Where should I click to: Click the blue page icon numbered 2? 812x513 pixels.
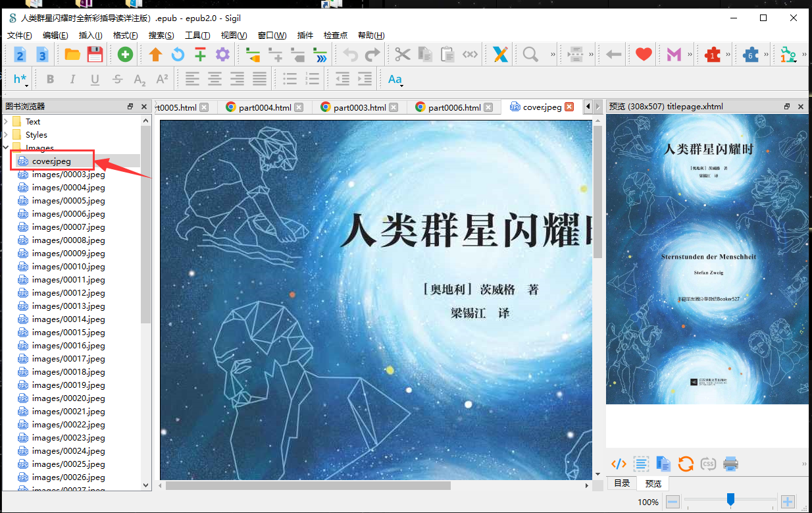(20, 55)
